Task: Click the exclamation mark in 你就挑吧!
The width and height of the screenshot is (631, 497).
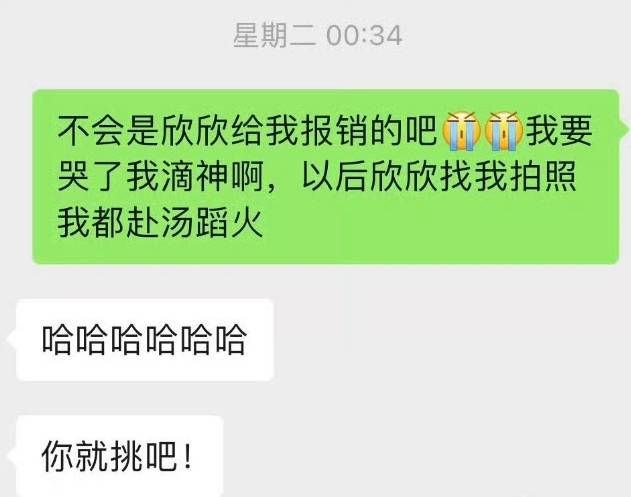Action: (187, 456)
